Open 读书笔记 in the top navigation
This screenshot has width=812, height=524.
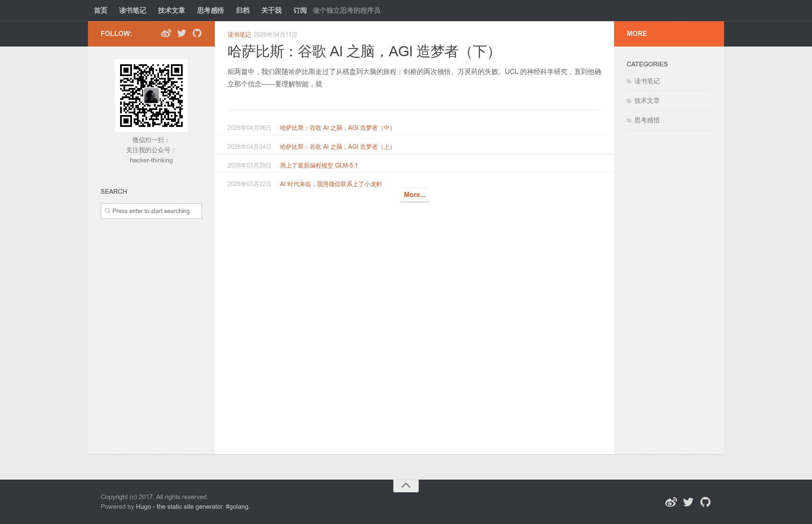133,11
